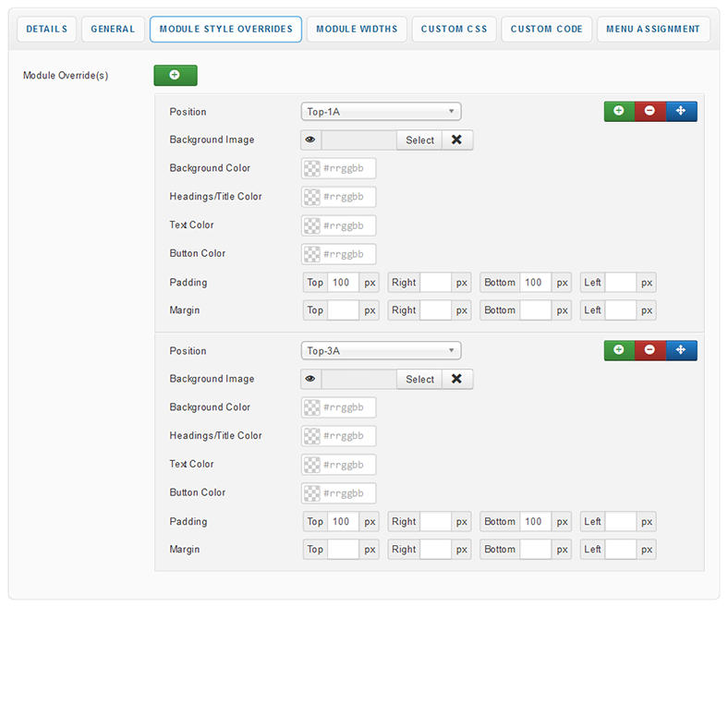This screenshot has width=728, height=728.
Task: Clear the Top-1A background image with X
Action: (x=456, y=140)
